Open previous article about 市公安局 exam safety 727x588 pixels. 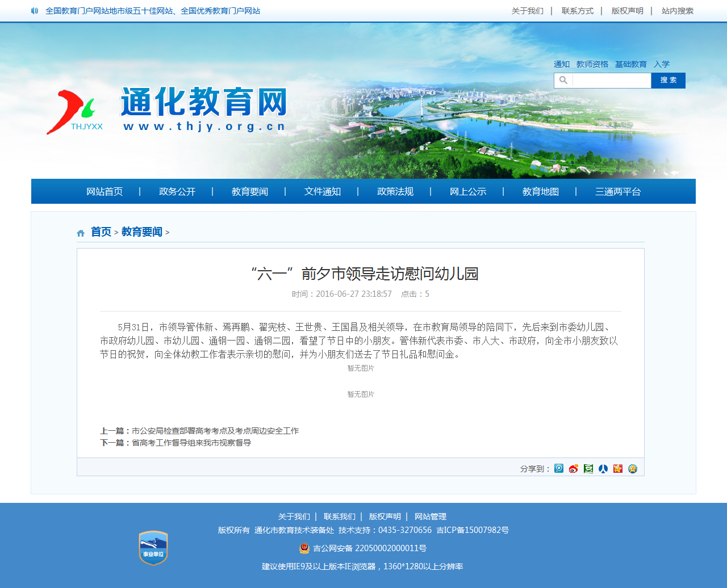(215, 431)
